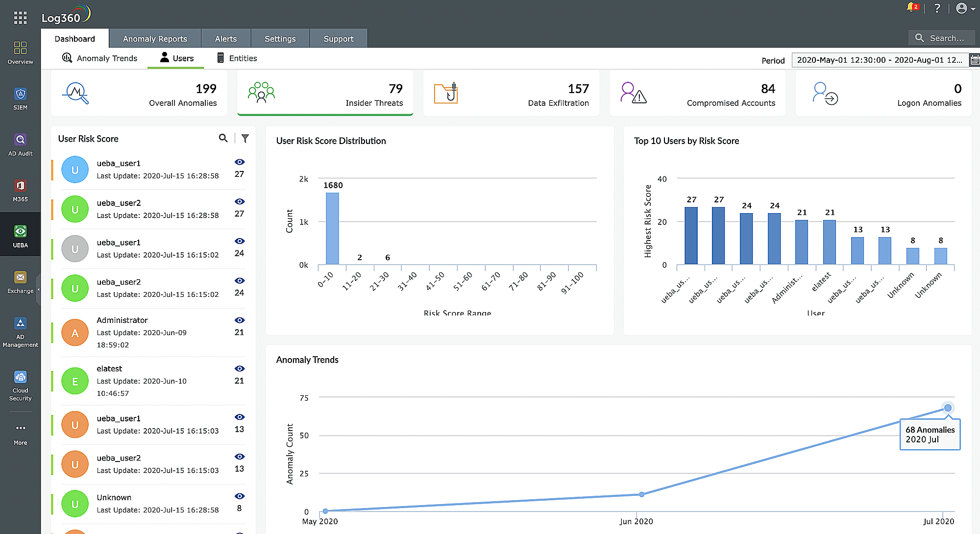The image size is (980, 534).
Task: Select the Entities sub-tab
Action: tap(237, 58)
